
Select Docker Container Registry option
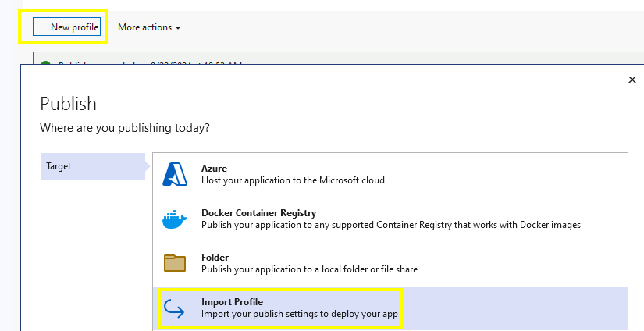(390, 219)
